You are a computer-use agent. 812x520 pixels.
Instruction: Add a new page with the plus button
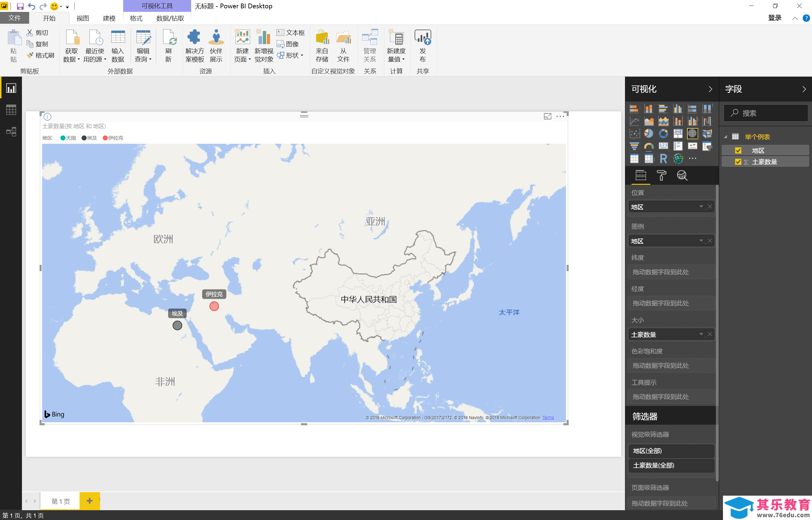pos(89,501)
